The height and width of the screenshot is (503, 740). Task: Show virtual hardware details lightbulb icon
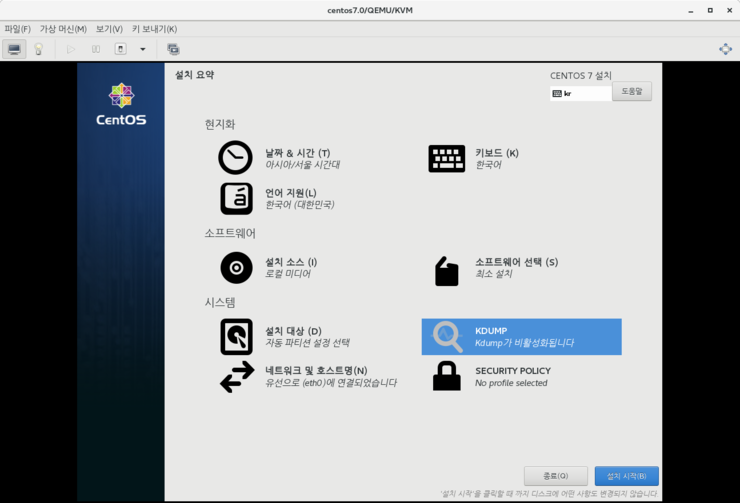(39, 49)
